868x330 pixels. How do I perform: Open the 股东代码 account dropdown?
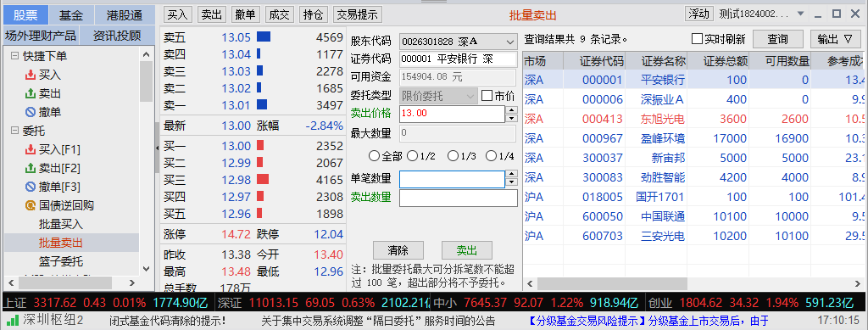[509, 42]
